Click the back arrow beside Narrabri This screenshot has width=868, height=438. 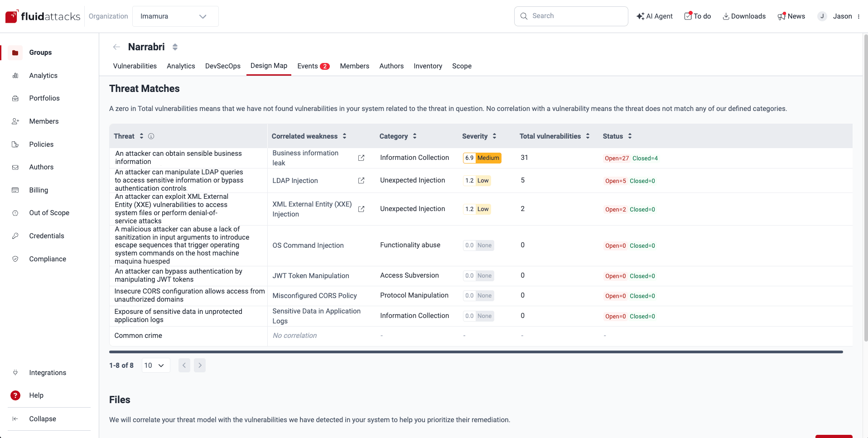116,47
